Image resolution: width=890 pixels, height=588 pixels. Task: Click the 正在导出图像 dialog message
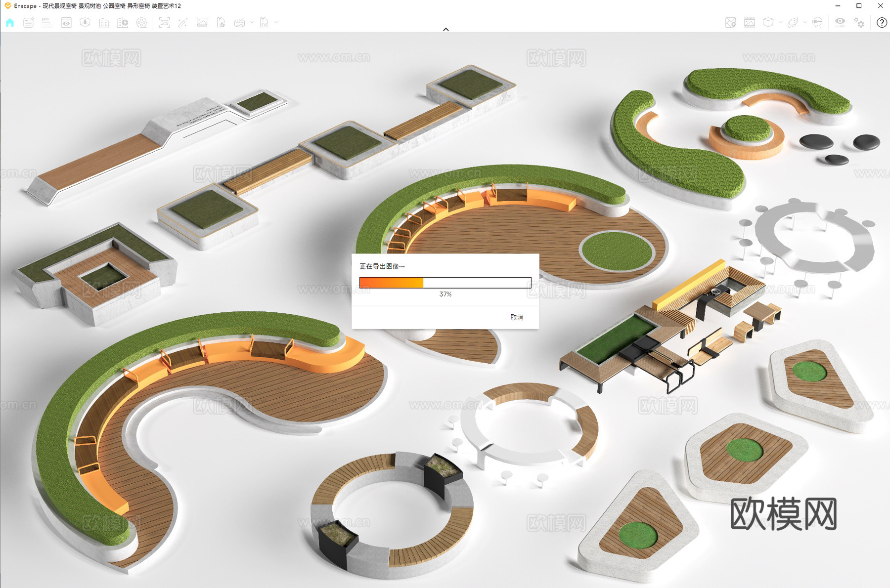[x=382, y=266]
